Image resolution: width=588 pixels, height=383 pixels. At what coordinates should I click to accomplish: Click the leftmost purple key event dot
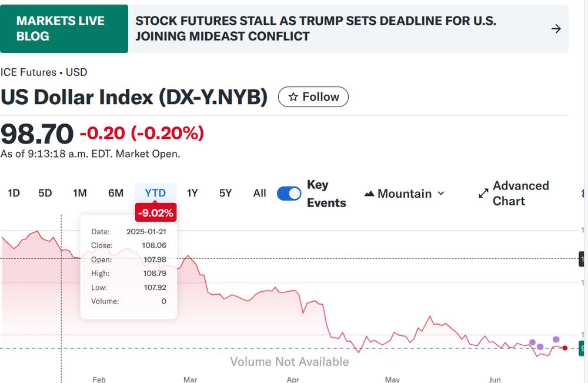pyautogui.click(x=532, y=342)
